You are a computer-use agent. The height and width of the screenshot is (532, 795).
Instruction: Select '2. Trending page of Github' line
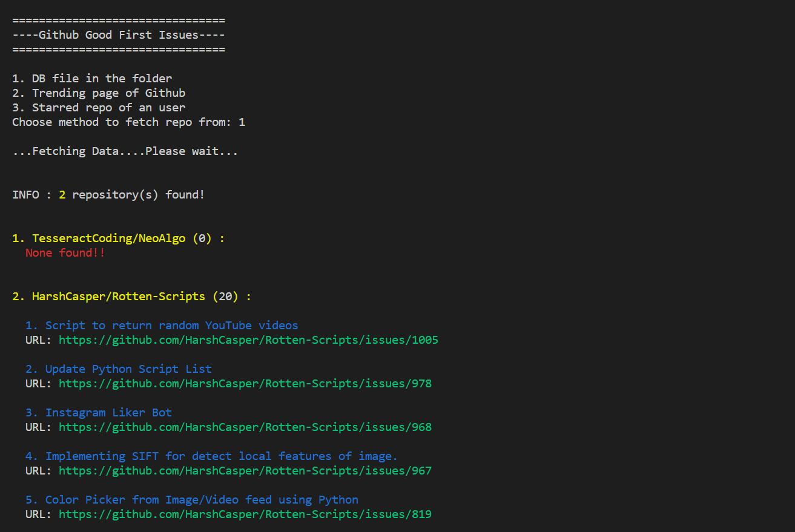point(99,93)
